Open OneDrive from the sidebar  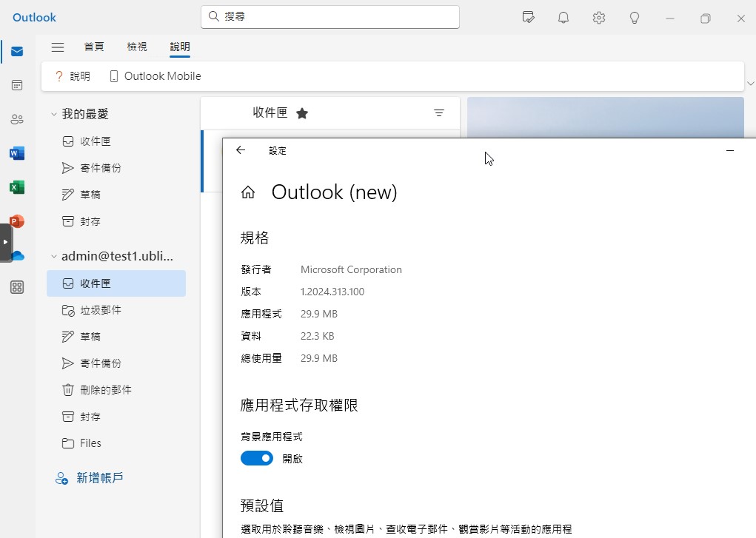(x=18, y=255)
